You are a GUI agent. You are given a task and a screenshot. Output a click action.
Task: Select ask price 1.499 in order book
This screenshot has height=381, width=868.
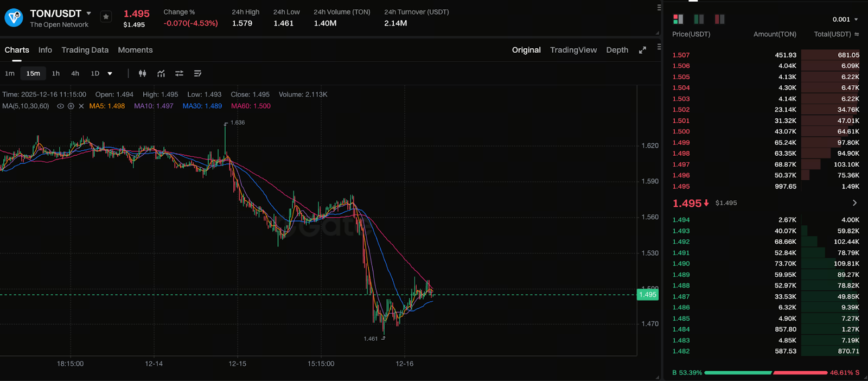point(681,143)
